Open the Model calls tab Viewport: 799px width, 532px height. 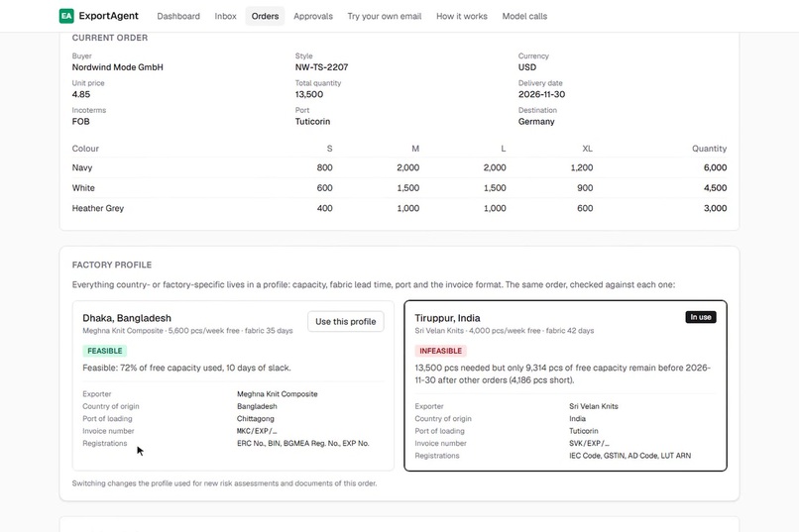[524, 16]
